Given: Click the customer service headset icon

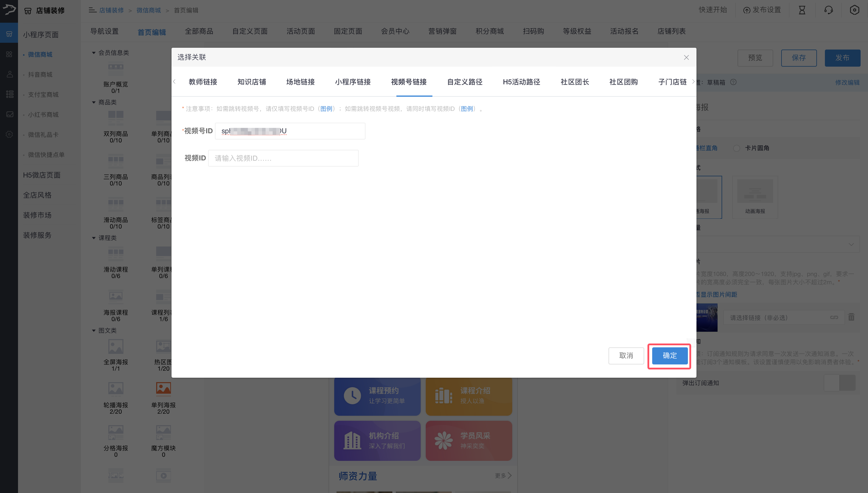Looking at the screenshot, I should click(x=828, y=10).
